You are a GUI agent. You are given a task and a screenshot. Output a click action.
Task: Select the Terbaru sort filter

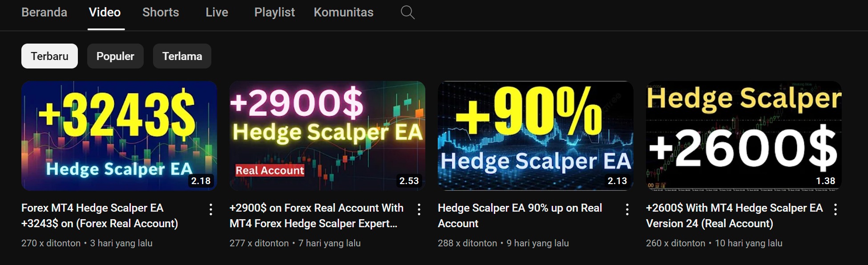tap(49, 56)
